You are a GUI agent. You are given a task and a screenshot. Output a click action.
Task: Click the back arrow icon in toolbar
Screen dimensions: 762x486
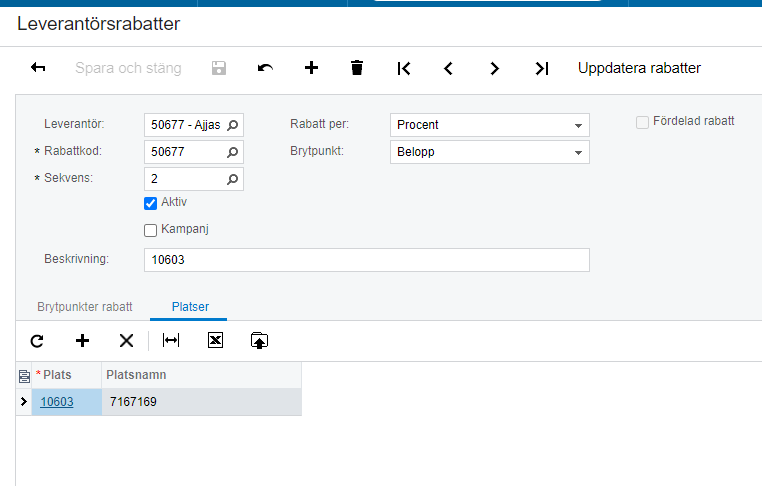38,68
